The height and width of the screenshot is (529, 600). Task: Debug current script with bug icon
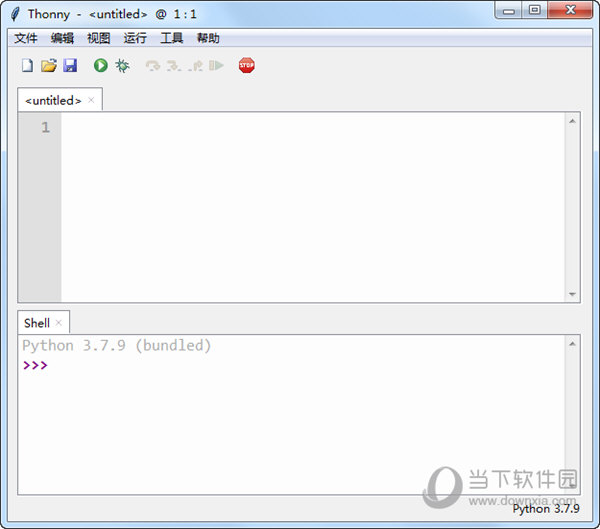[x=122, y=65]
